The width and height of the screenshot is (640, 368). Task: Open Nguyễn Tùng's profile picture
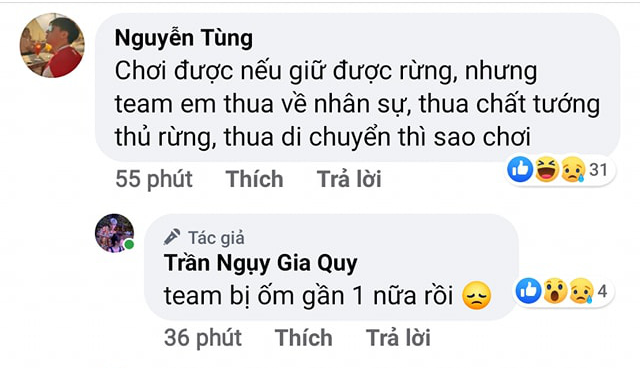pos(52,45)
